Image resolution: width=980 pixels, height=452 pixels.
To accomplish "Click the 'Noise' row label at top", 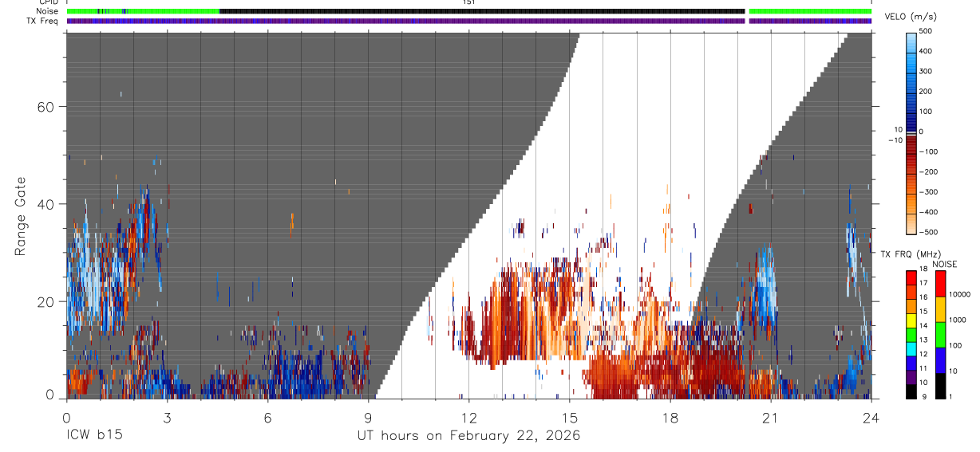I will tap(48, 11).
